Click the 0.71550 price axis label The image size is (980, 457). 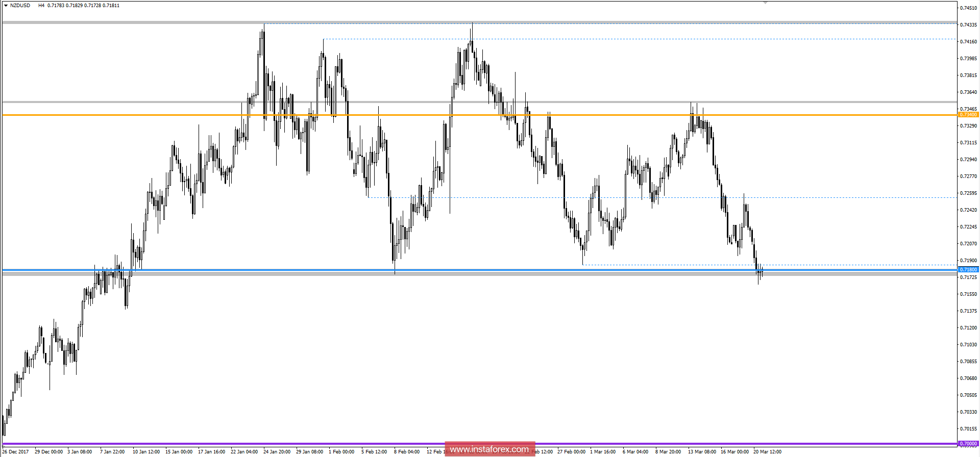(969, 294)
